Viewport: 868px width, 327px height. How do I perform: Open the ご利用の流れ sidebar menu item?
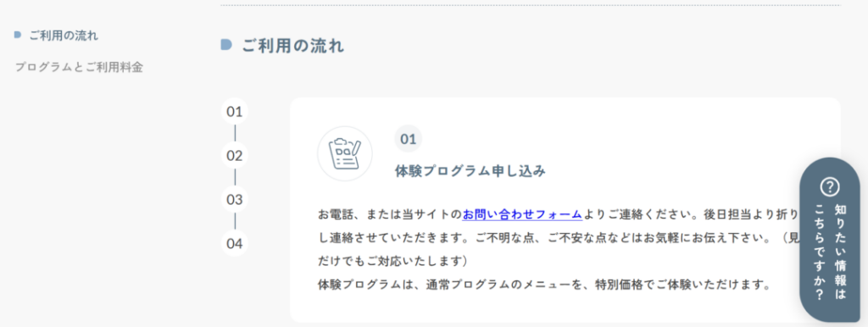[x=64, y=36]
